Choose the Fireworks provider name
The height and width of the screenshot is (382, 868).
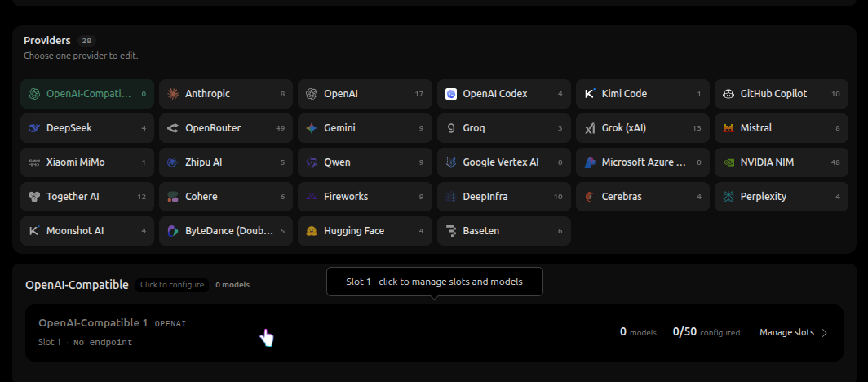[346, 197]
